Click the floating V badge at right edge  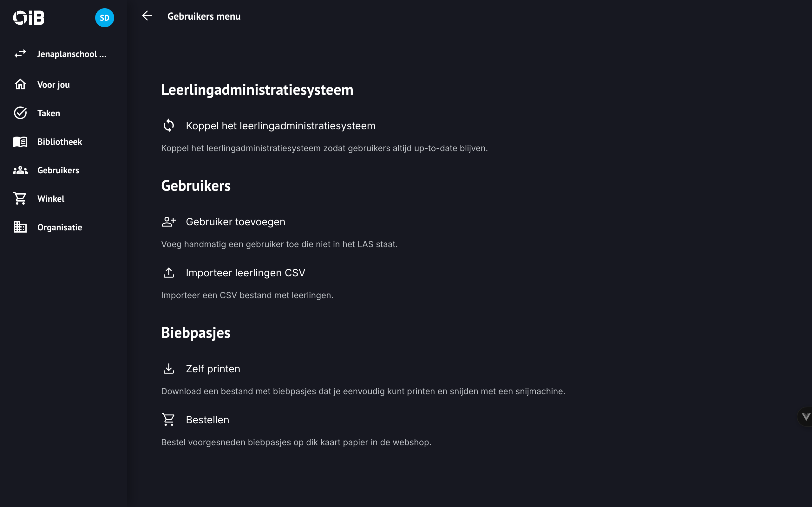click(x=805, y=416)
